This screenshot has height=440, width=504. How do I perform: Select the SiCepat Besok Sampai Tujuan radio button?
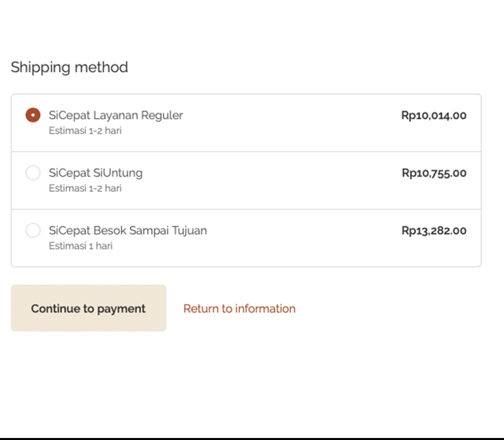tap(33, 230)
